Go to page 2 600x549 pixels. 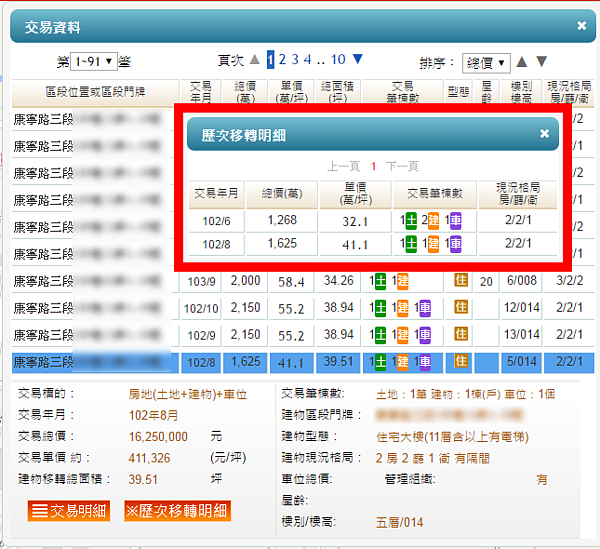(x=282, y=59)
